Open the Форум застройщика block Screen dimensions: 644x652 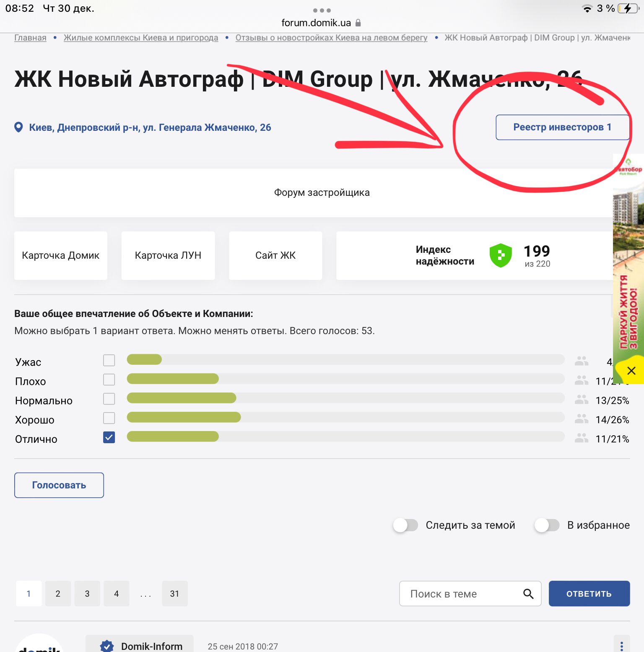click(322, 193)
